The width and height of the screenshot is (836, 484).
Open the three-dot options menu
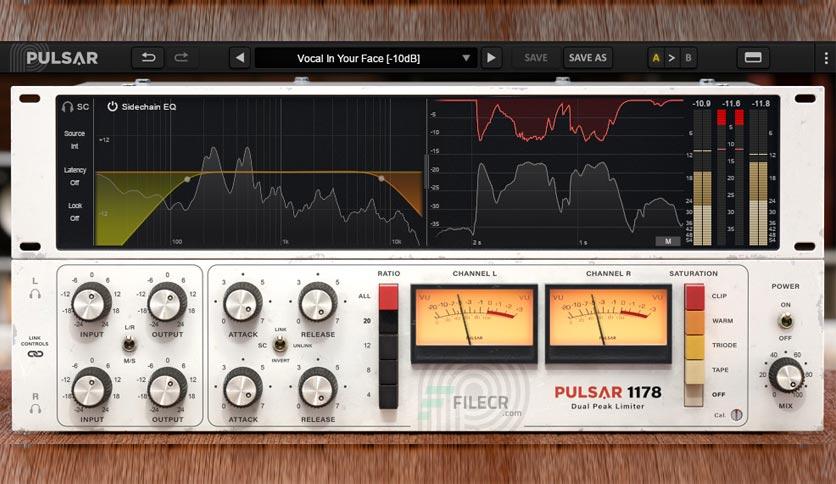click(826, 58)
